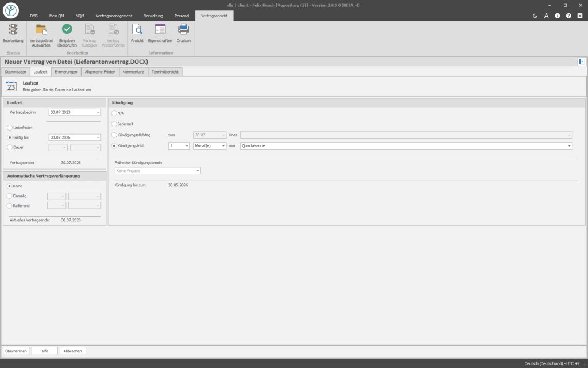The width and height of the screenshot is (588, 368).
Task: Click the Abbrechen button
Action: point(73,351)
